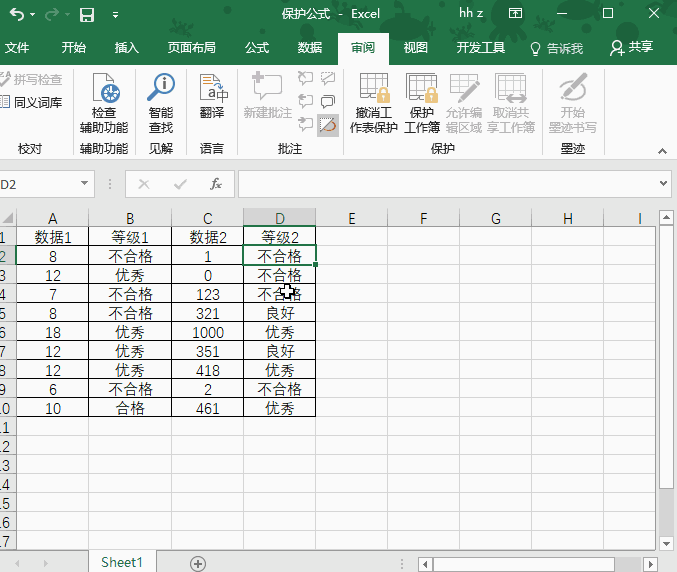
Task: Click 新建批注 new comment
Action: point(268,96)
